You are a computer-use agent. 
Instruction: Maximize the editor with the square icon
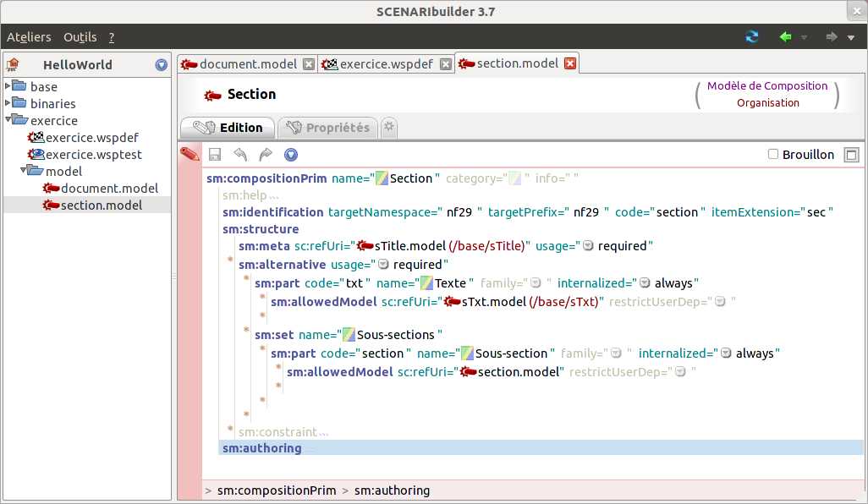point(851,155)
